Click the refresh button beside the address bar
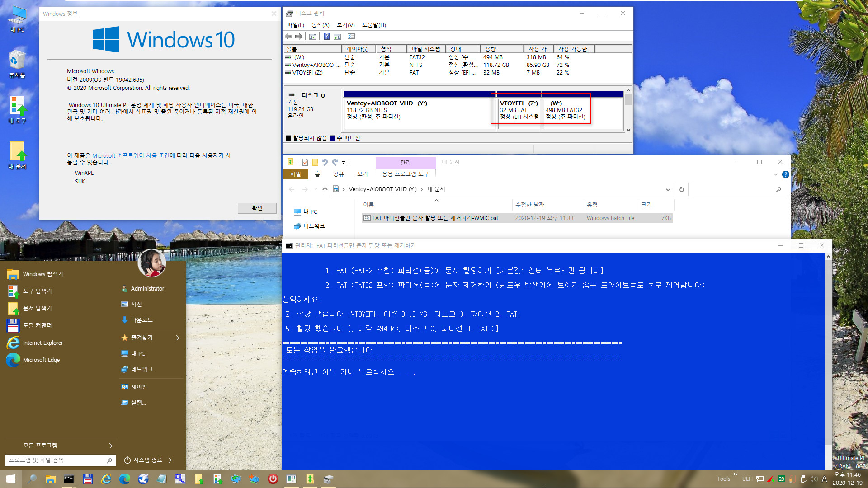Image resolution: width=868 pixels, height=488 pixels. pos(681,190)
